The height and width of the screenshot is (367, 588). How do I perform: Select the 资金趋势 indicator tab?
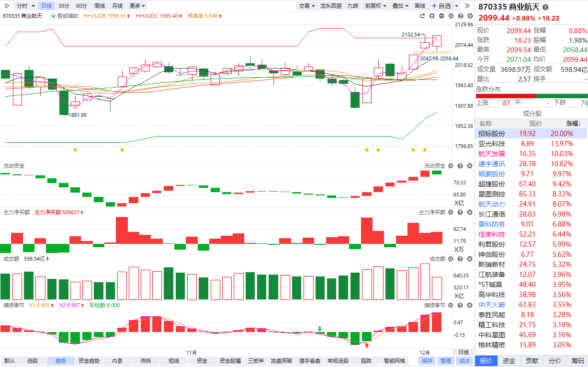tap(89, 361)
